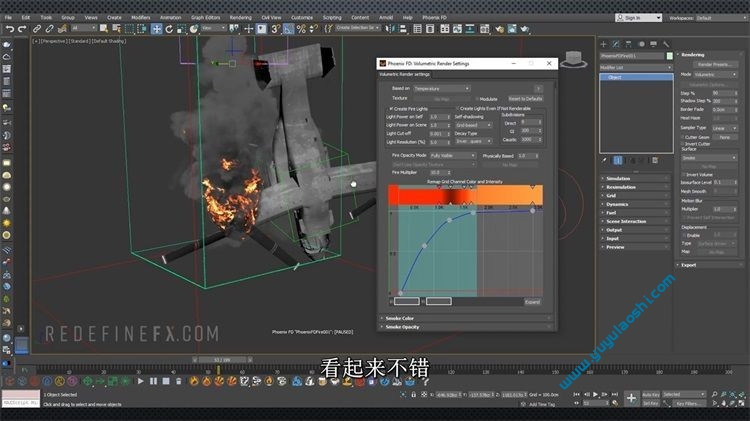Expand the Scene Interaction rollout
Viewport: 750px width, 421px height.
635,222
